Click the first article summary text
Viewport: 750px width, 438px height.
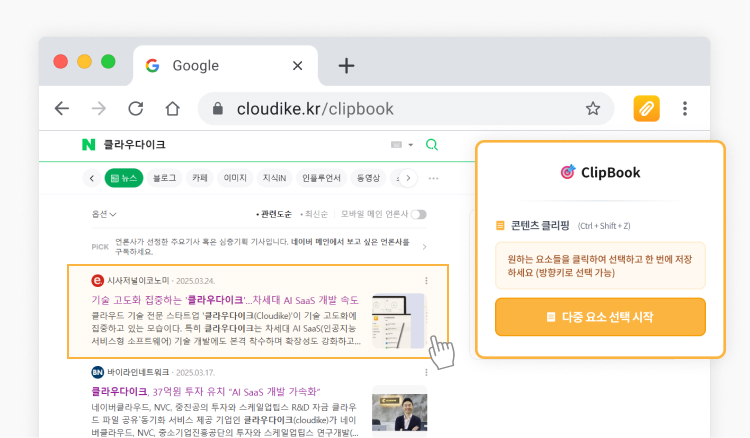[x=226, y=328]
